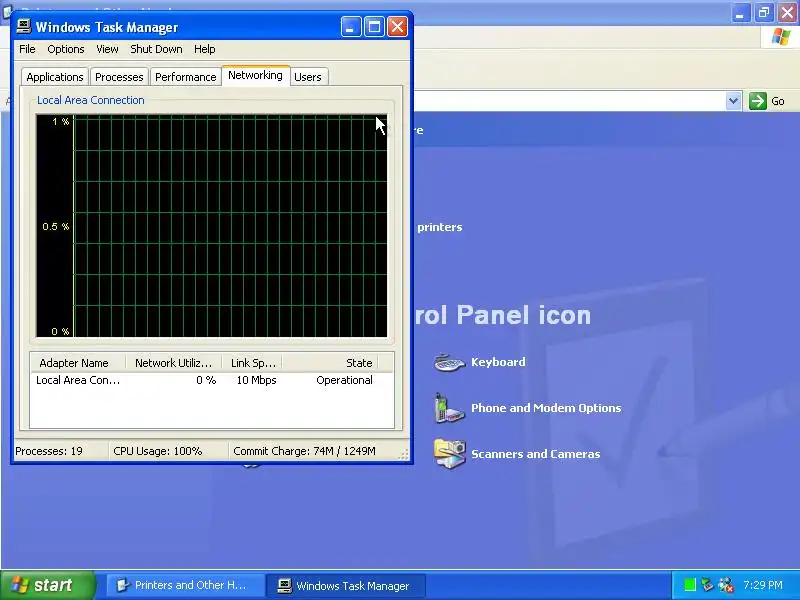
Task: Open the Scanners and Cameras icon
Action: tap(449, 454)
